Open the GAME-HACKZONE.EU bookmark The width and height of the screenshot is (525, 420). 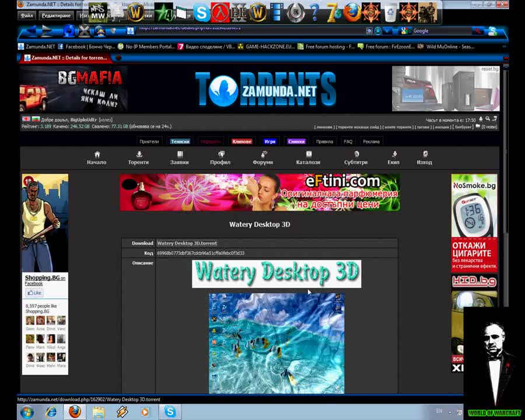[x=267, y=47]
